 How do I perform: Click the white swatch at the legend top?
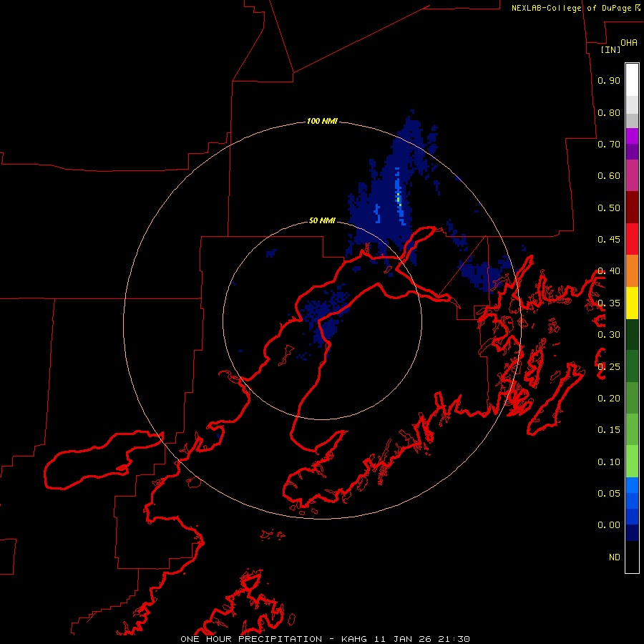632,79
